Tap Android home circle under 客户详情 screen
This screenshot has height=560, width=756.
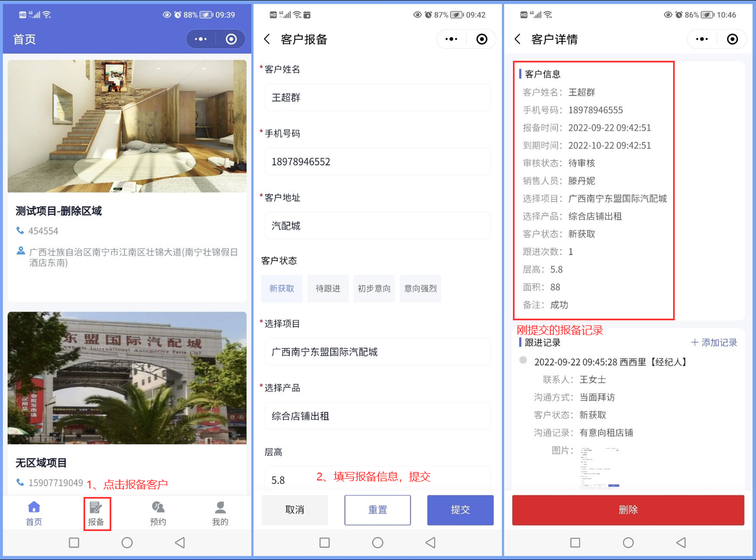628,543
